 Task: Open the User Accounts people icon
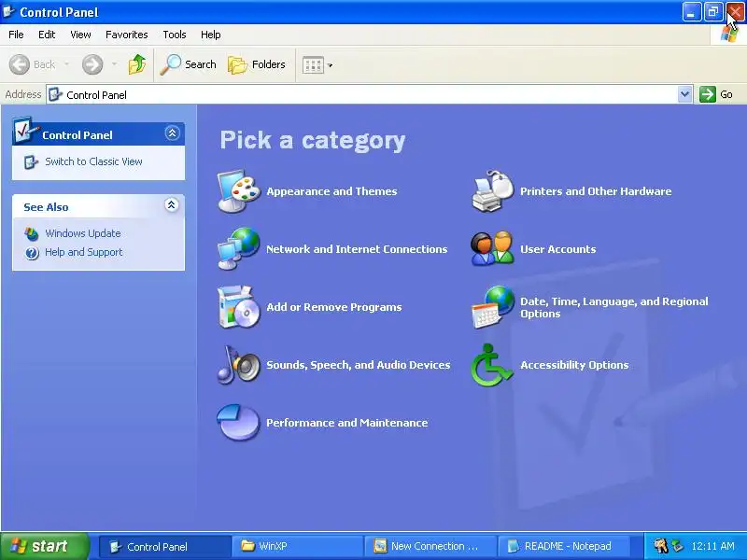493,248
